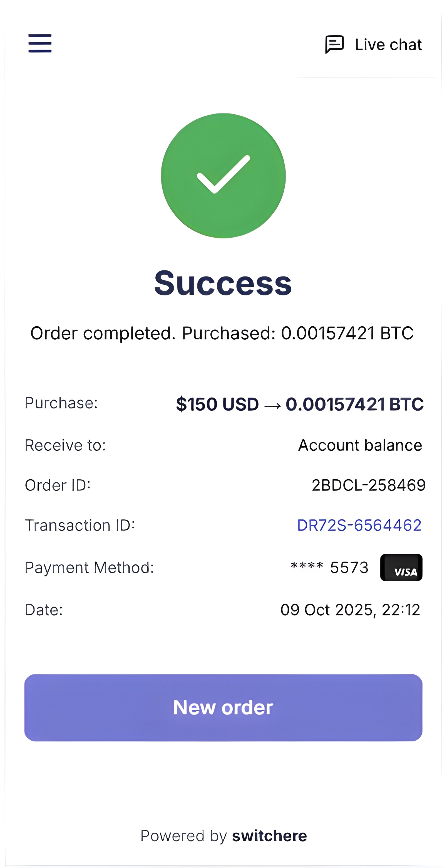Click the green success checkmark icon
The image size is (447, 868).
[223, 176]
